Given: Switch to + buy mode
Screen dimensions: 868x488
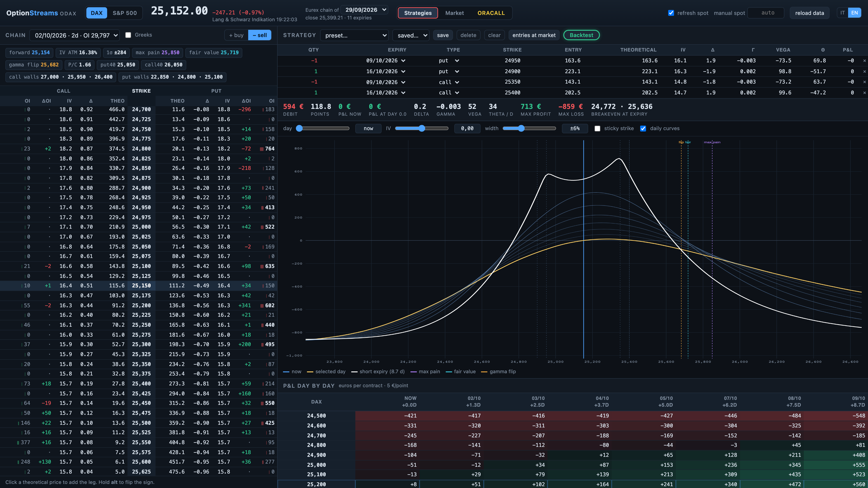Looking at the screenshot, I should [236, 35].
